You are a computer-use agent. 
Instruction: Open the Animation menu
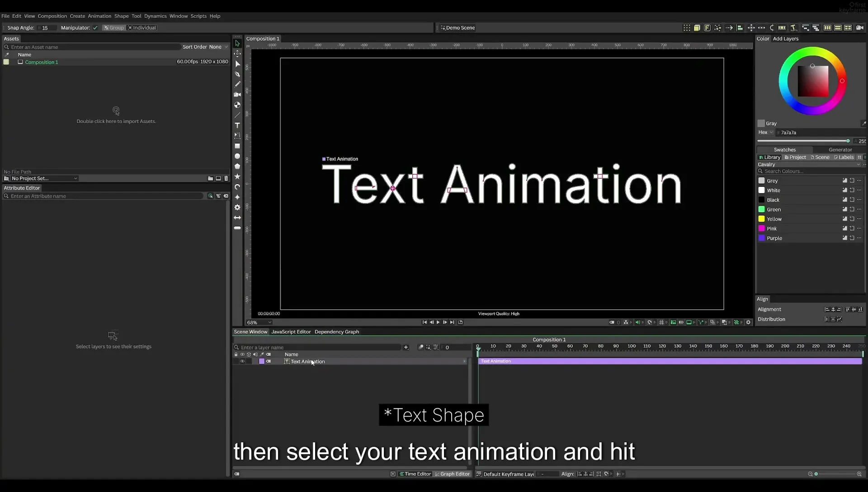[99, 16]
